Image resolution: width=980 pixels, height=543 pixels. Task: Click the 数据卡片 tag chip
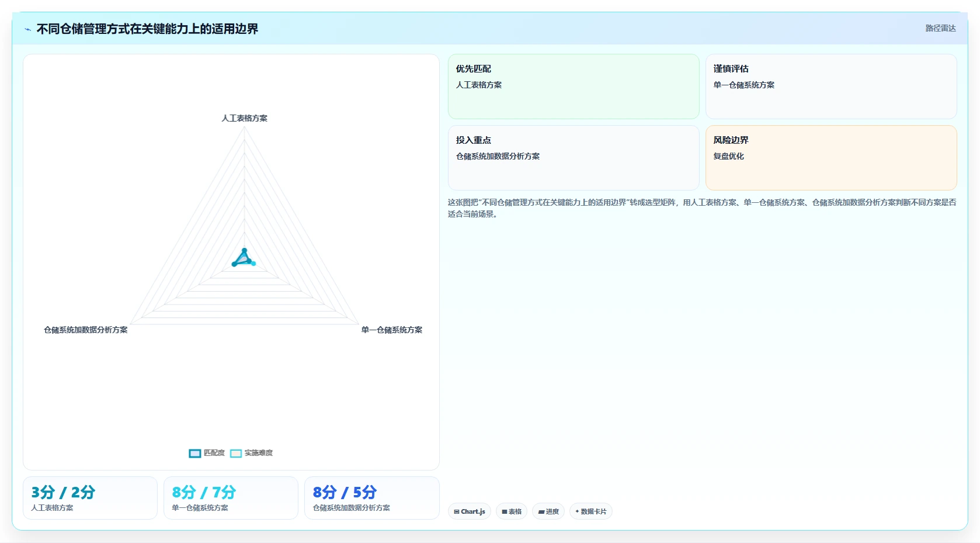(x=591, y=511)
